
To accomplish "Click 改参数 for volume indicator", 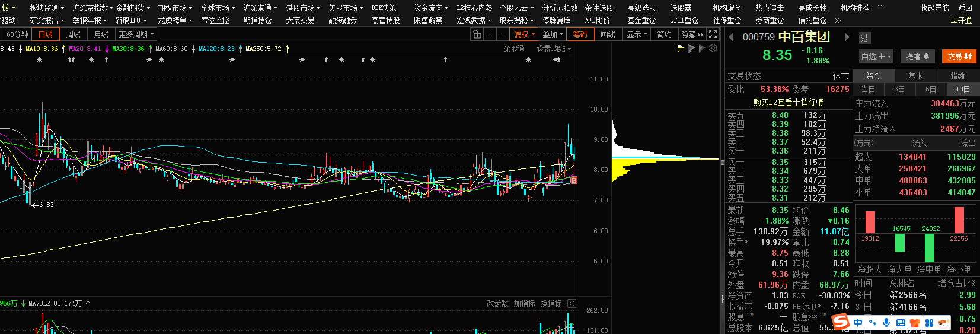I will [497, 303].
